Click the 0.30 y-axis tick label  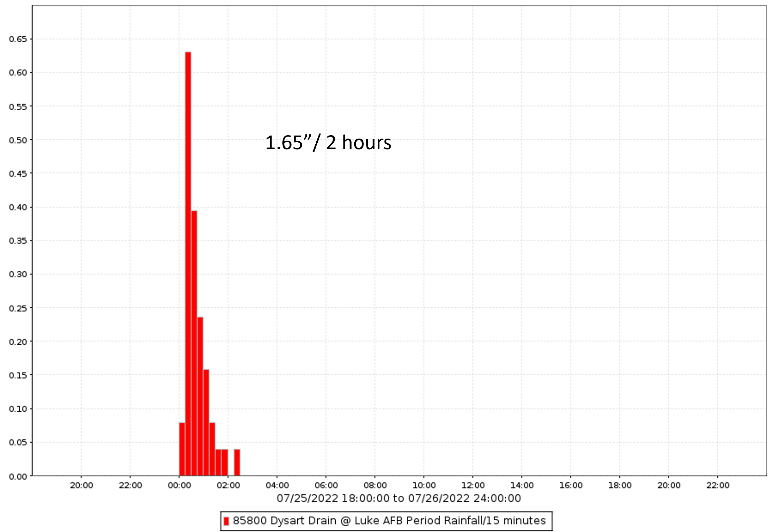(18, 274)
